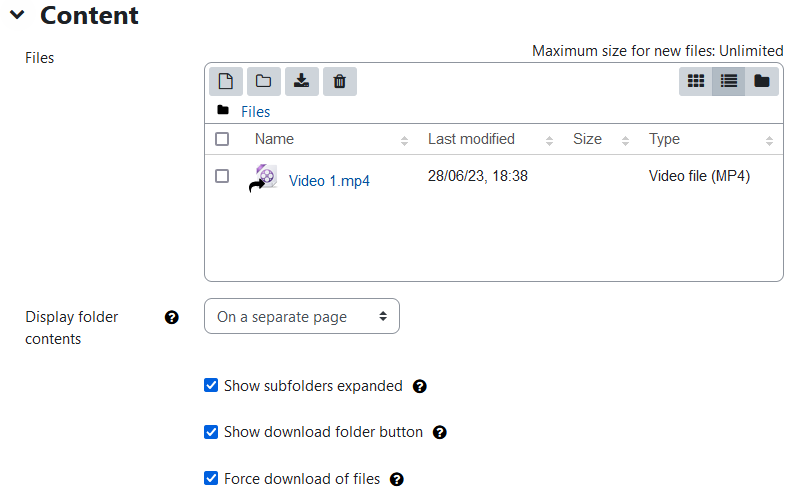Click the sort arrows next to Type

(769, 141)
